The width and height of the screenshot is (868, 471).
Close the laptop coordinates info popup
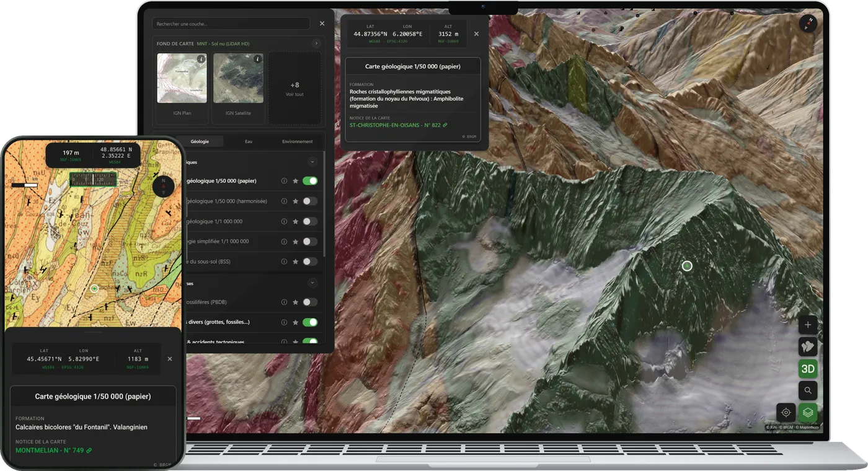[x=476, y=34]
